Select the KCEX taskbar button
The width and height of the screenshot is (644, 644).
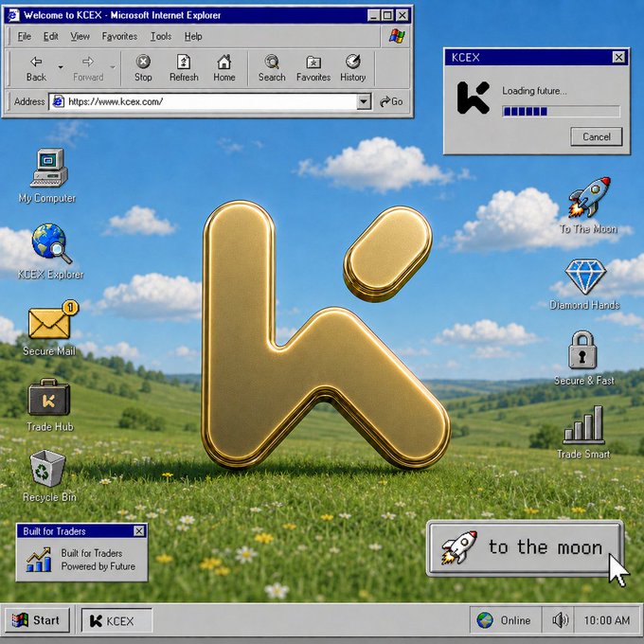[116, 620]
